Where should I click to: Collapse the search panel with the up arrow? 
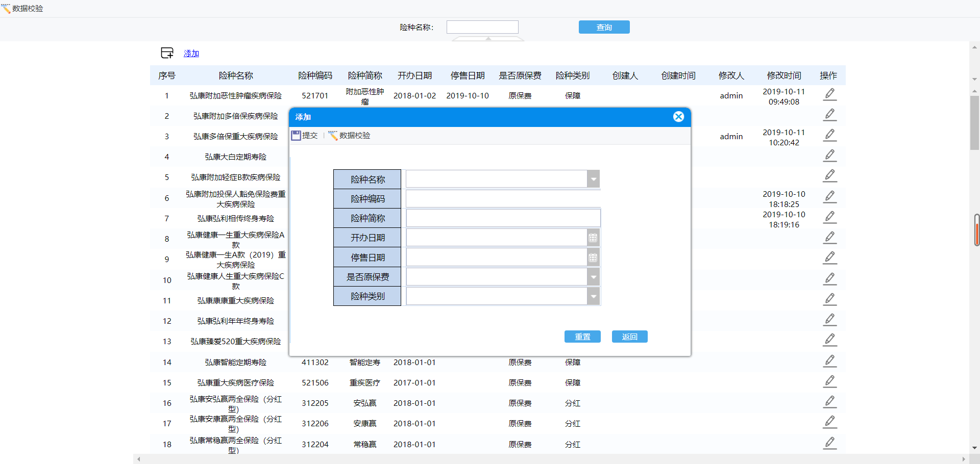pyautogui.click(x=488, y=38)
